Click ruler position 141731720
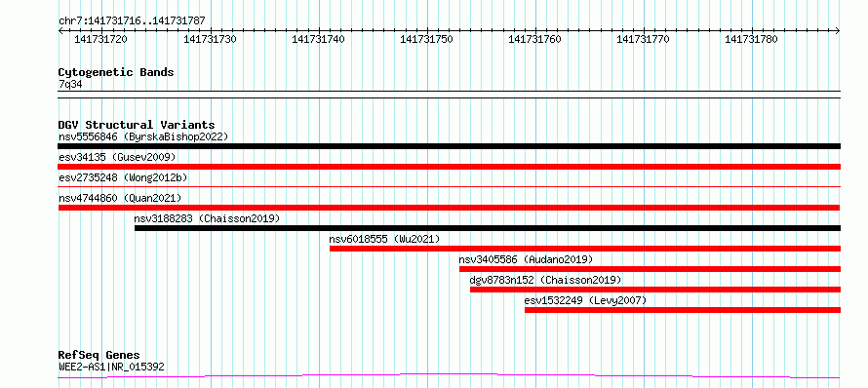The width and height of the screenshot is (868, 388). [x=101, y=39]
